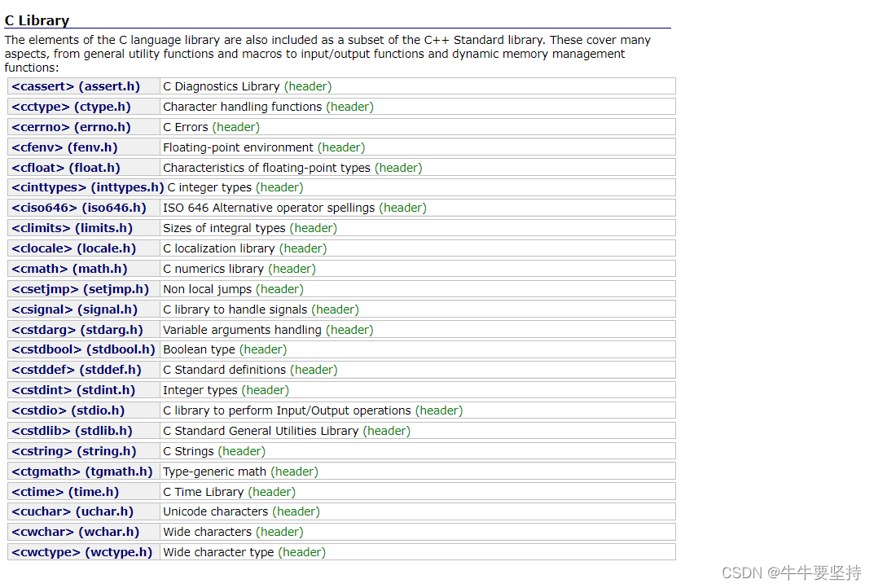Click 'C library to perform Input/Output operations'

pyautogui.click(x=287, y=410)
